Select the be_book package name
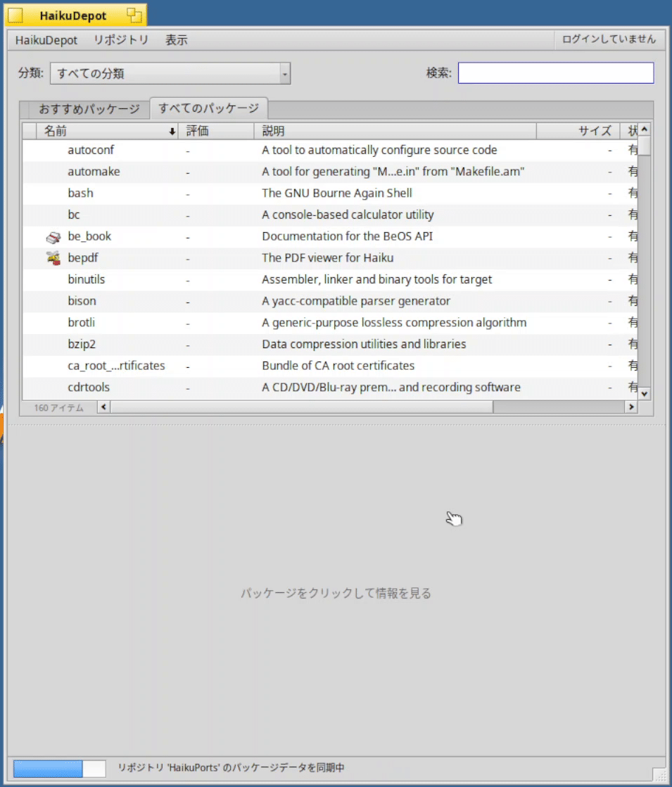This screenshot has width=672, height=787. tap(89, 236)
